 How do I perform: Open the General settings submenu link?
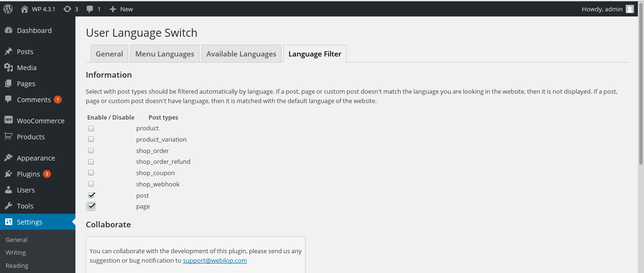click(17, 240)
